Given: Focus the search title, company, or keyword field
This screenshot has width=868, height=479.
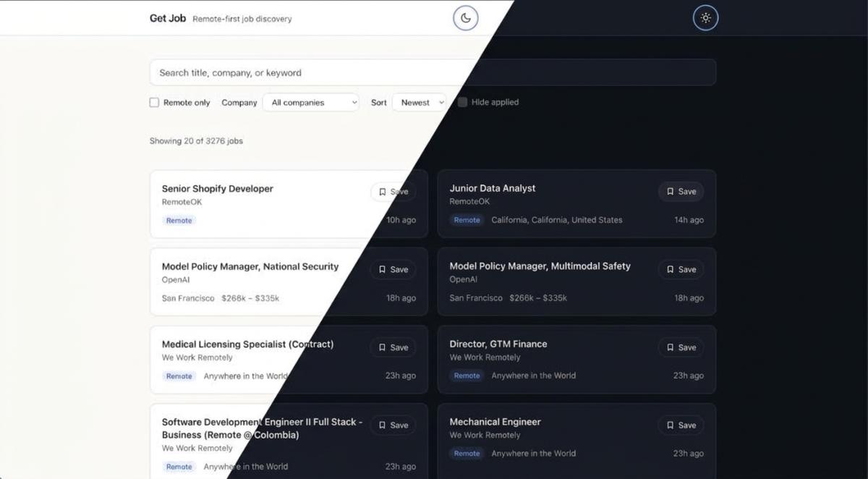Looking at the screenshot, I should (x=433, y=72).
